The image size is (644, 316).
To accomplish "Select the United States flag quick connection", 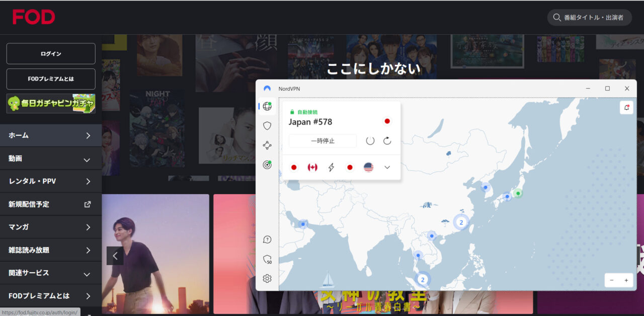I will point(368,168).
